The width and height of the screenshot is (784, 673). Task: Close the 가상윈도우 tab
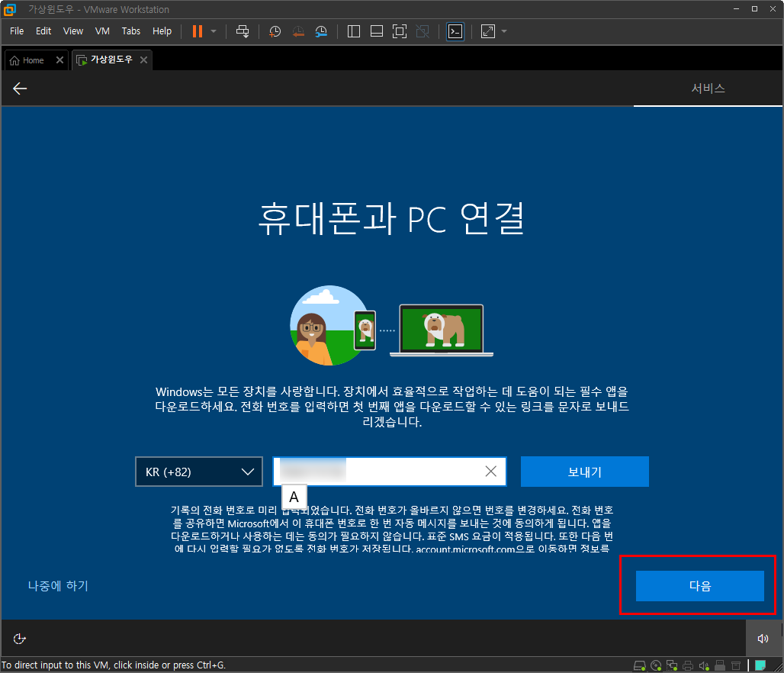[143, 60]
